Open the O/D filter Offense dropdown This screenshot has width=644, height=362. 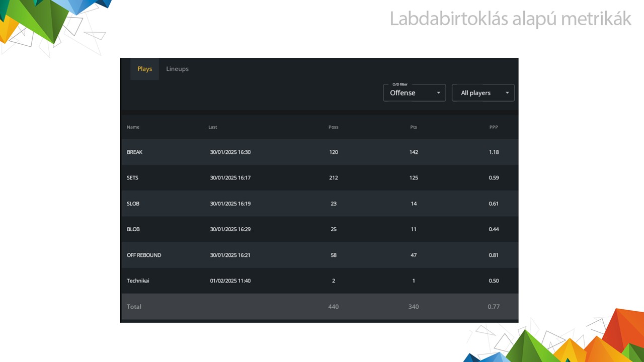click(x=414, y=93)
